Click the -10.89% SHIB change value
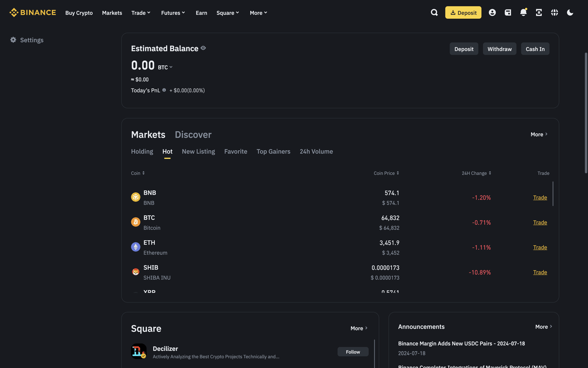The width and height of the screenshot is (588, 368). coord(480,272)
